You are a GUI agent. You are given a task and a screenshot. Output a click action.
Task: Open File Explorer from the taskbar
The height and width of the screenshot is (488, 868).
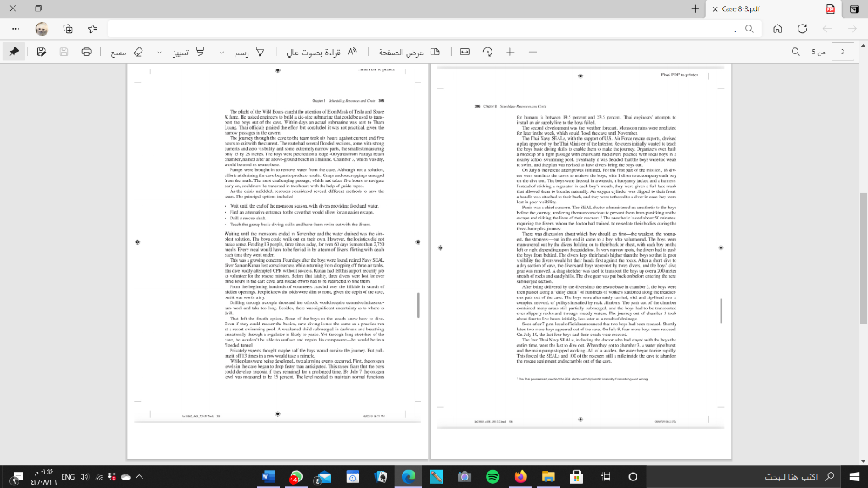[x=548, y=476]
